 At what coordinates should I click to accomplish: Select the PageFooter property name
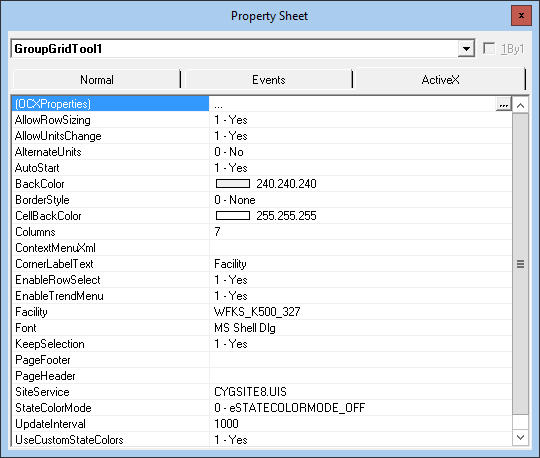click(43, 360)
